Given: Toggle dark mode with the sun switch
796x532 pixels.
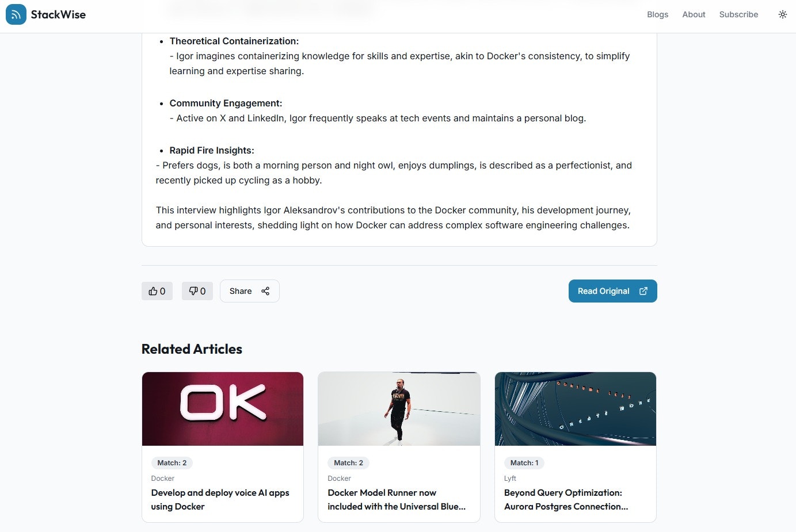Looking at the screenshot, I should click(x=782, y=14).
